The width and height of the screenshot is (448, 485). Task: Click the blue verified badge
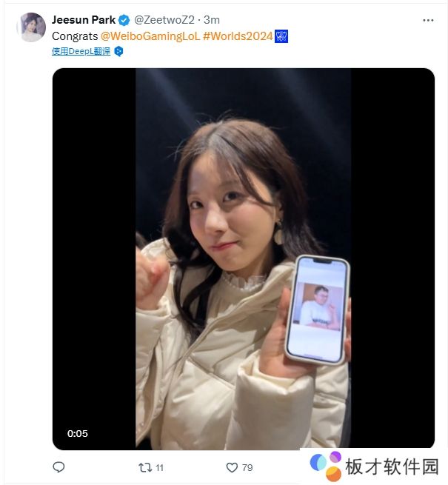click(124, 21)
